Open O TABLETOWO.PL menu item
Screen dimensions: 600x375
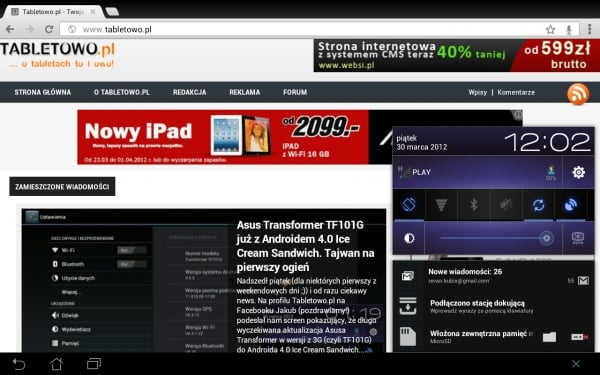(122, 92)
